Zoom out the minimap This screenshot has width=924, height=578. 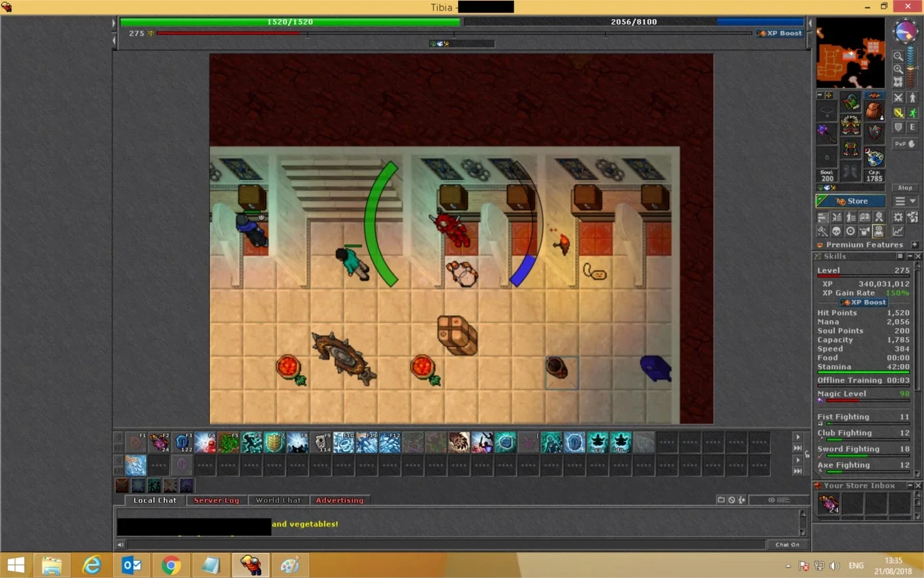(898, 56)
